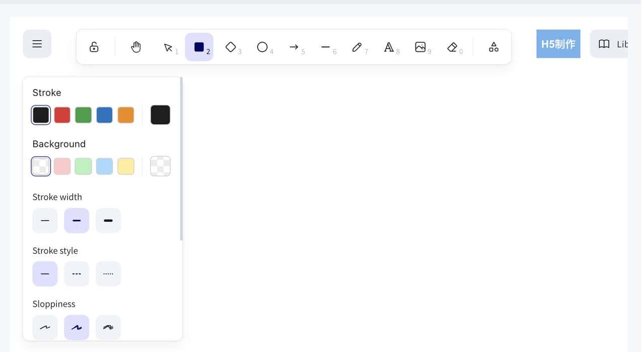Viewport: 644px width, 352px height.
Task: Select the Text tool
Action: tap(388, 46)
